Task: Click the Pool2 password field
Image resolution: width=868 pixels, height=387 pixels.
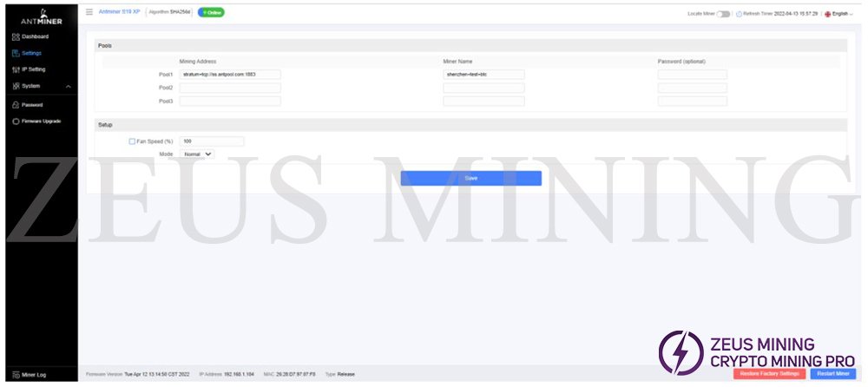Action: (692, 88)
